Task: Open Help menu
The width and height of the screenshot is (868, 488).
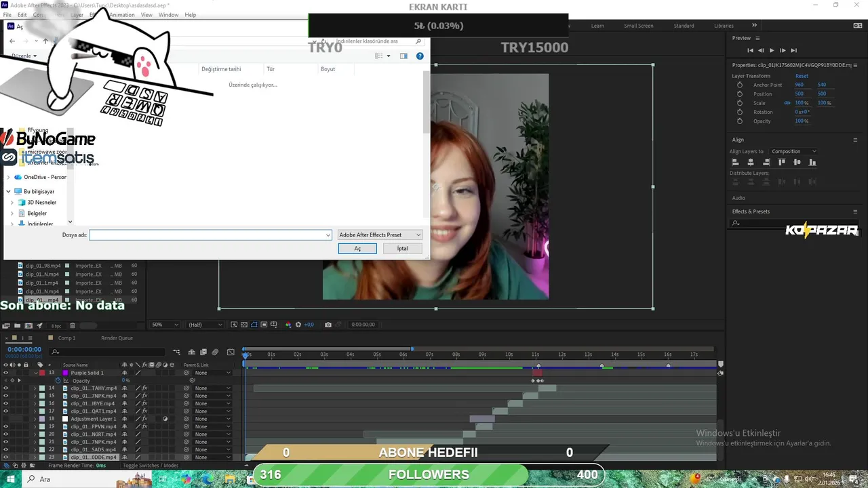Action: click(191, 15)
